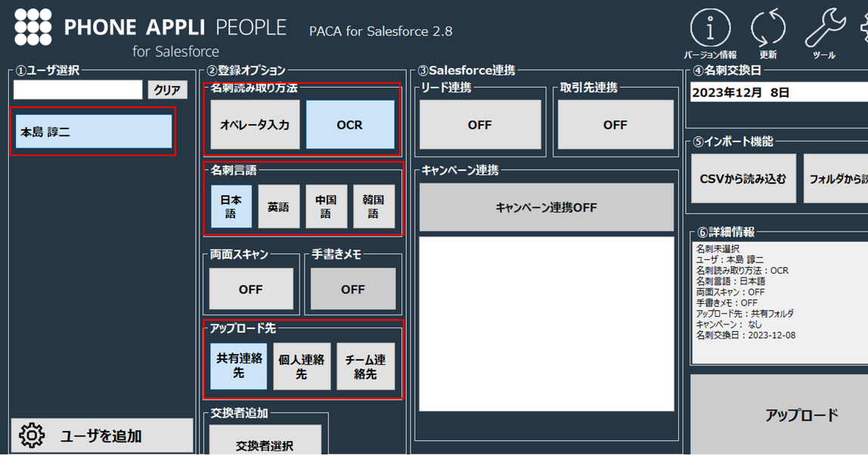Click the フォルダから読み込む import button
This screenshot has height=456, width=868.
(835, 178)
